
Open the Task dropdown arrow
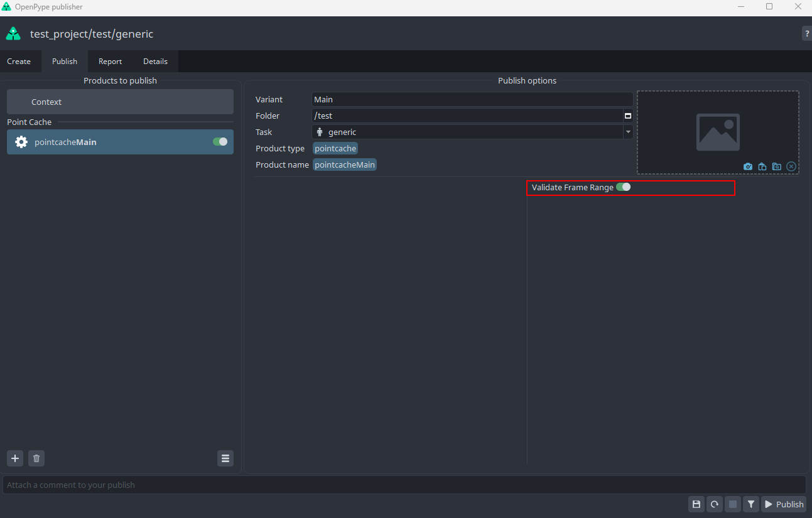[627, 132]
